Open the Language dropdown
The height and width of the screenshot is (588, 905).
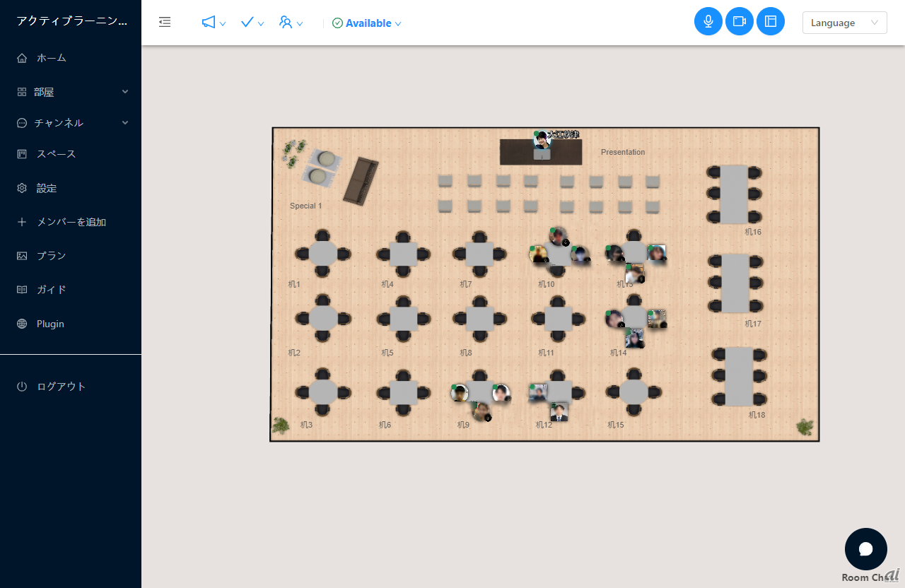pyautogui.click(x=845, y=23)
